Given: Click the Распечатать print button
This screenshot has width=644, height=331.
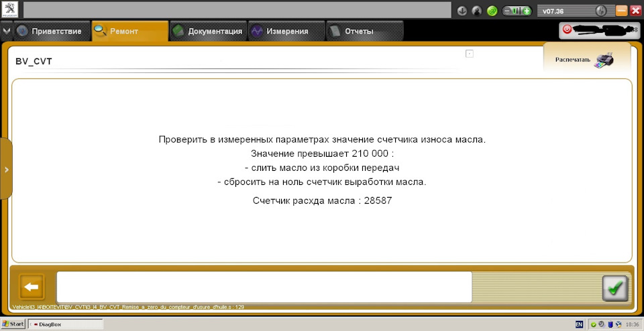Looking at the screenshot, I should click(x=587, y=60).
